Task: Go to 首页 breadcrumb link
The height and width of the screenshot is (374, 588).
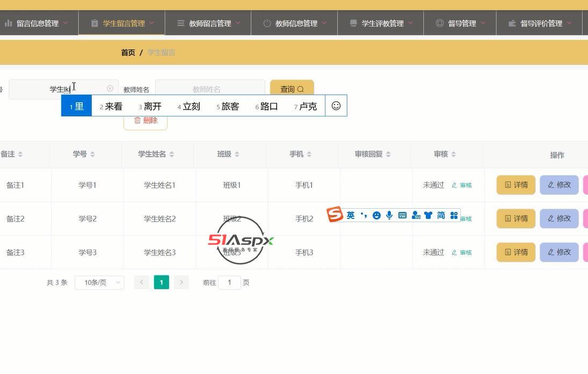Action: 128,53
